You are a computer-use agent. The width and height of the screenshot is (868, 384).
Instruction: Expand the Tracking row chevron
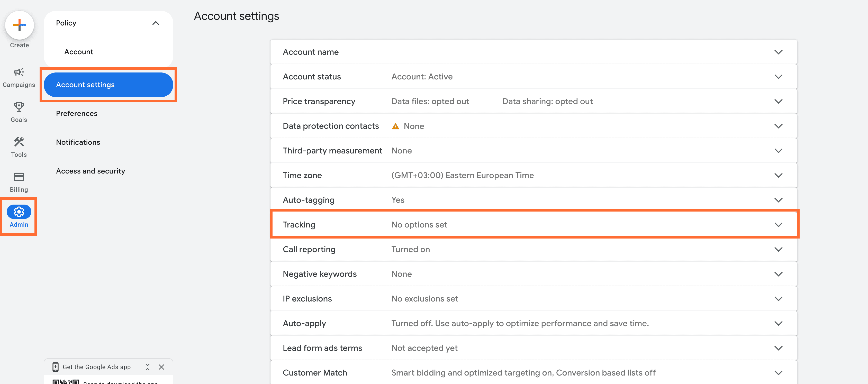778,225
